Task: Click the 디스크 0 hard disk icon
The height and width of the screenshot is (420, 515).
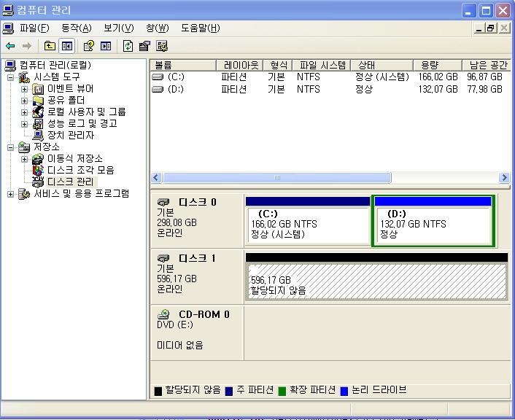Action: click(x=163, y=202)
